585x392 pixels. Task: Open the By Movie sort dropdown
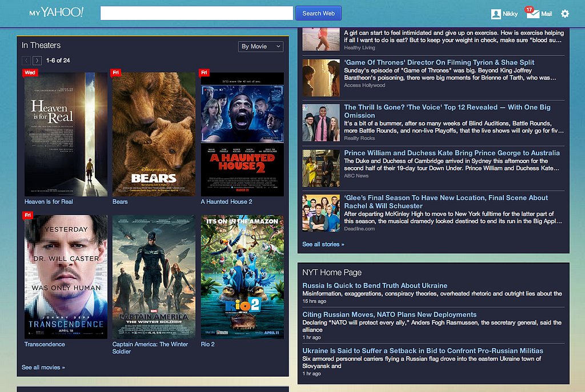click(261, 47)
